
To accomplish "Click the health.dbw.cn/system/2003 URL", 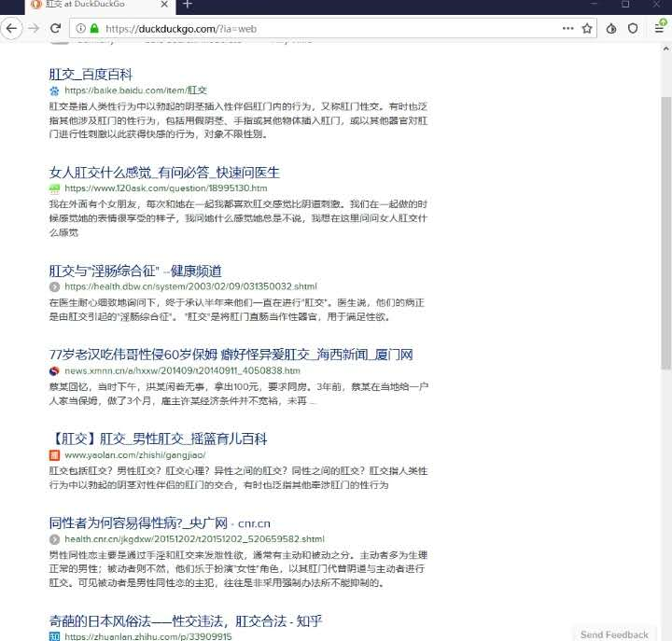I will [190, 286].
